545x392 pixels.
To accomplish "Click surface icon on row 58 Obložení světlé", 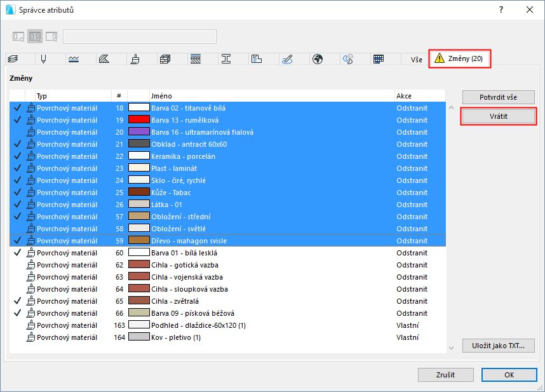I will [31, 229].
